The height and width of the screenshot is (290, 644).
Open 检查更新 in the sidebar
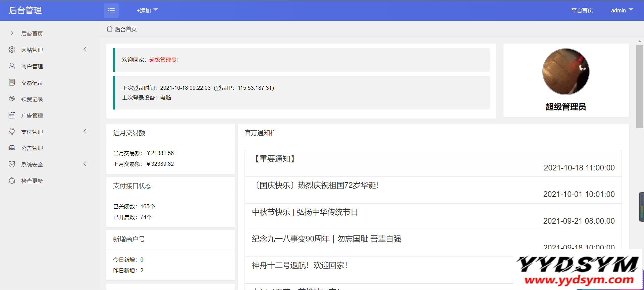coord(32,181)
